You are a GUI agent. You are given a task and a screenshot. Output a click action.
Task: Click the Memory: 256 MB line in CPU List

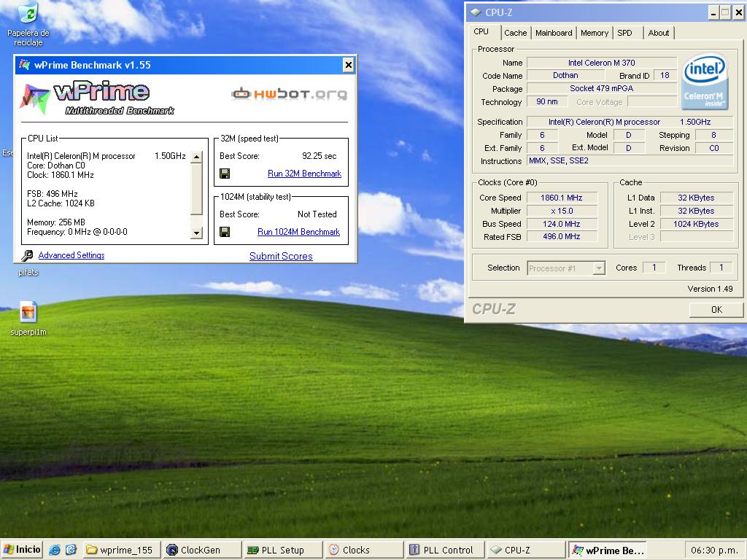(56, 222)
